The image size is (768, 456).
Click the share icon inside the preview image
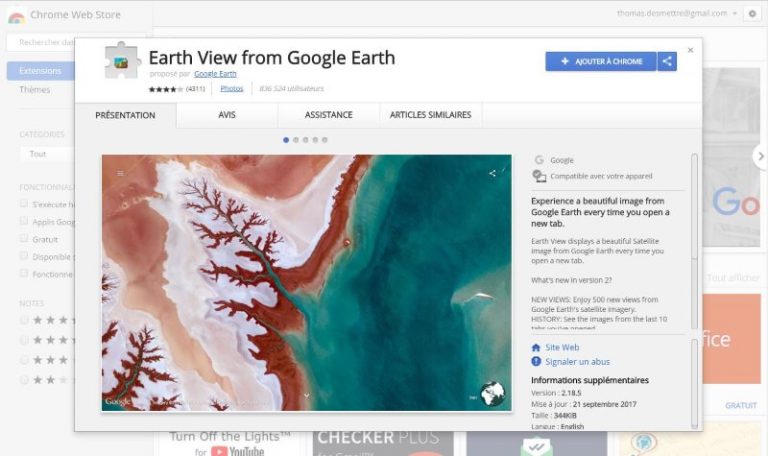492,173
